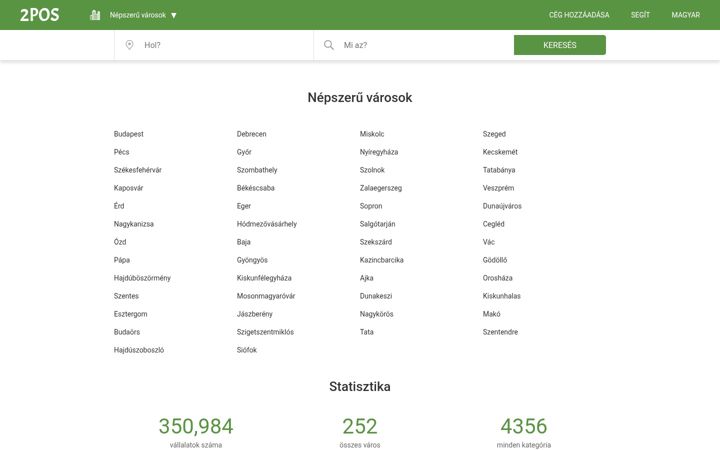Screen dimensions: 720x450
Task: Select Szentes city
Action: pos(126,296)
